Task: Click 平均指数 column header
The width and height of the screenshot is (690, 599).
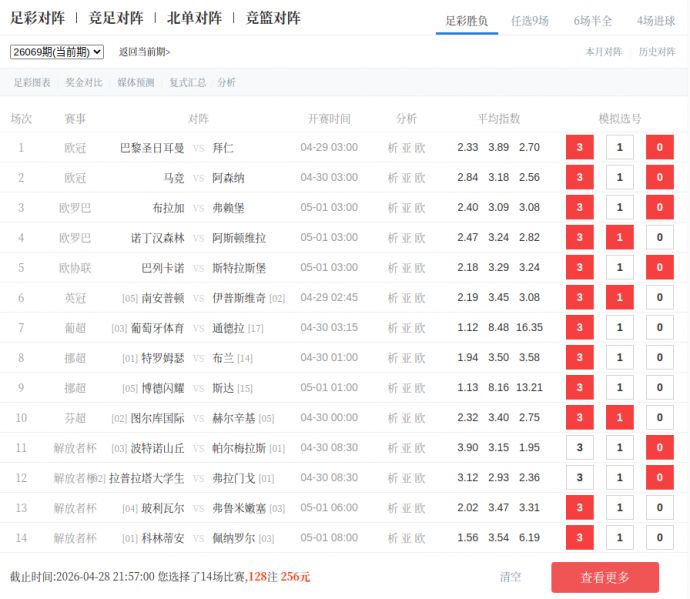Action: [499, 118]
